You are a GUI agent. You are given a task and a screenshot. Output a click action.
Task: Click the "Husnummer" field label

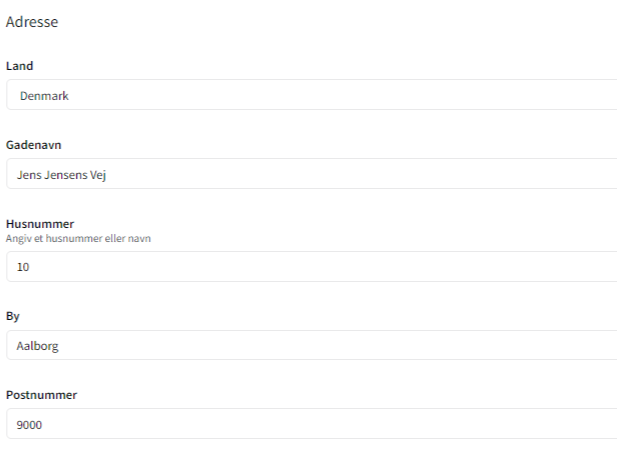point(34,224)
